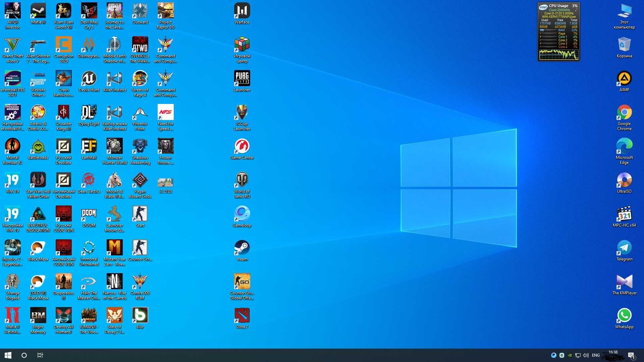Select the UltraISO icon
Screen dimensions: 644x362
click(x=625, y=183)
